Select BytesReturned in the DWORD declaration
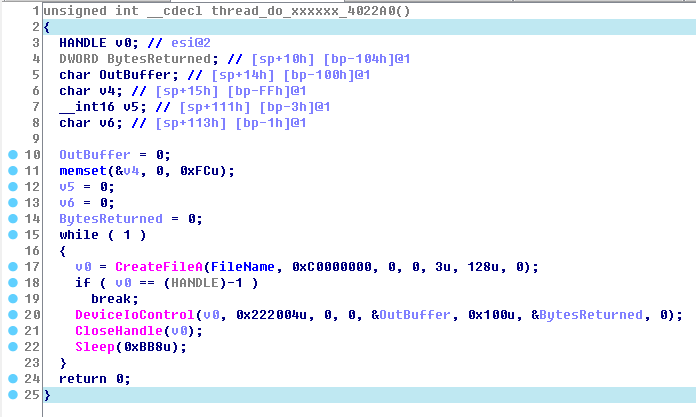Screen dimensions: 696x417 tap(159, 59)
